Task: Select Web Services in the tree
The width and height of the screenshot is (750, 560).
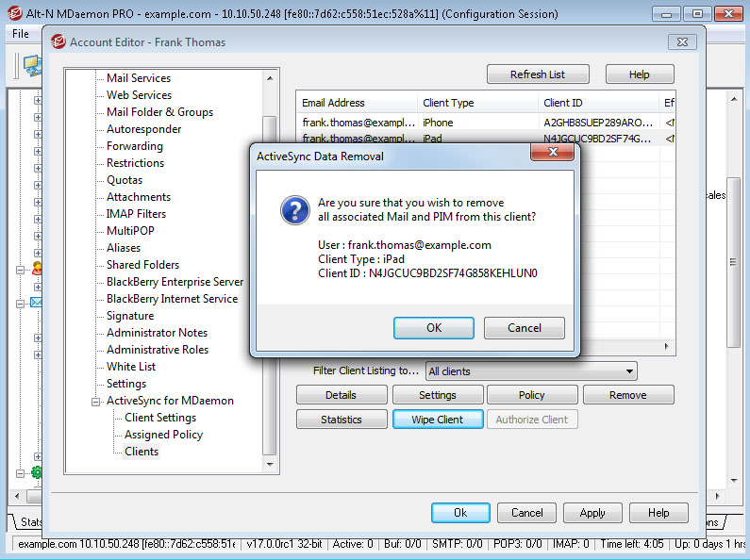Action: (x=140, y=95)
